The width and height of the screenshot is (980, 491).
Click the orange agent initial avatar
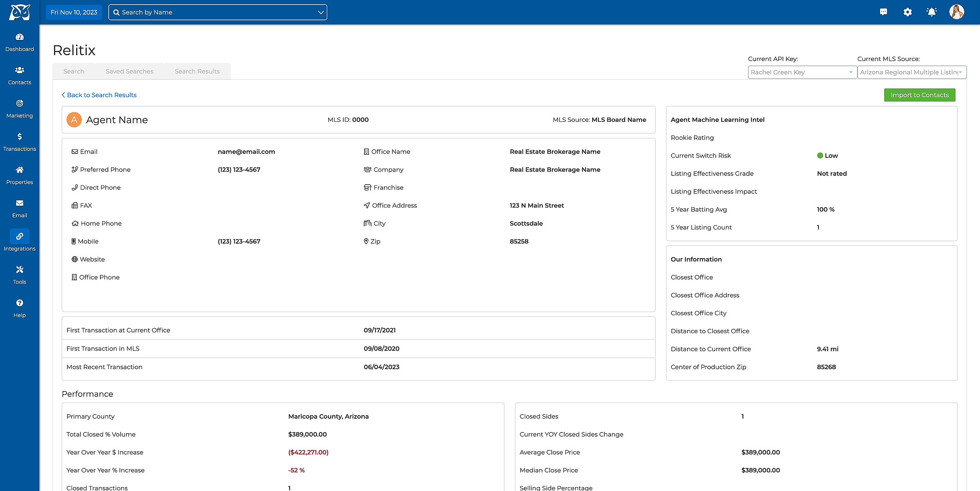point(74,120)
